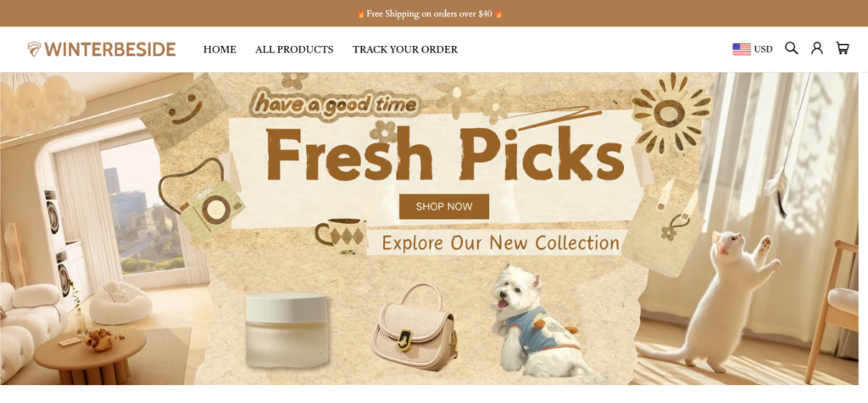Viewport: 868px width, 403px height.
Task: Open the ALL PRODUCTS menu item
Action: [294, 49]
